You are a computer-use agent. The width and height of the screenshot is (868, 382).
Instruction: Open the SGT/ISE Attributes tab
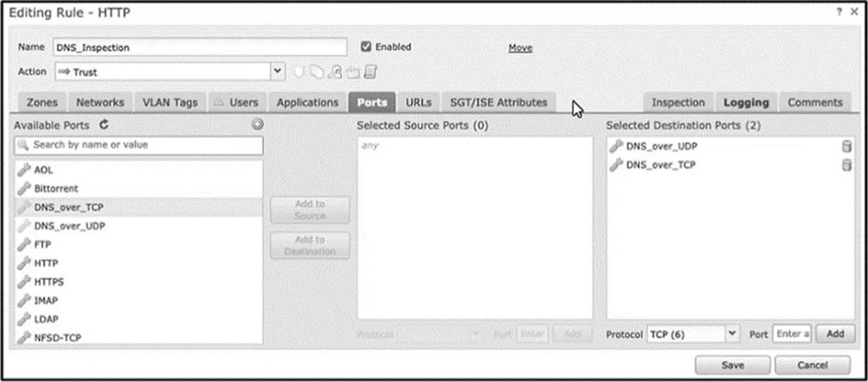pos(498,102)
